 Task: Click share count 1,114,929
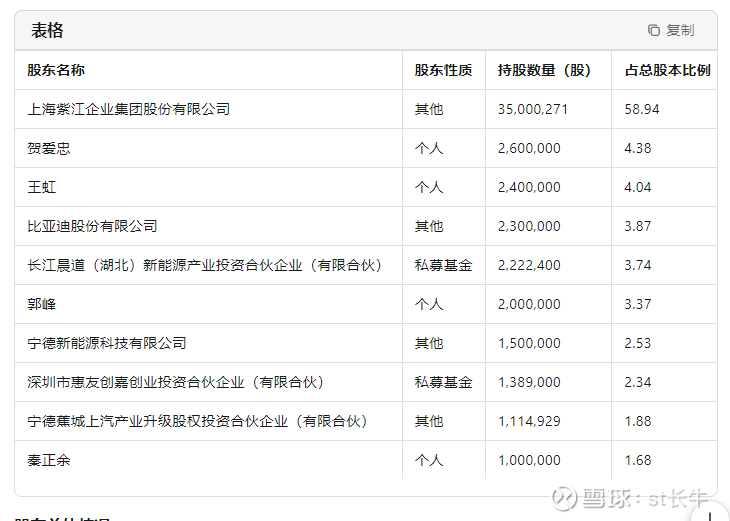click(x=529, y=422)
